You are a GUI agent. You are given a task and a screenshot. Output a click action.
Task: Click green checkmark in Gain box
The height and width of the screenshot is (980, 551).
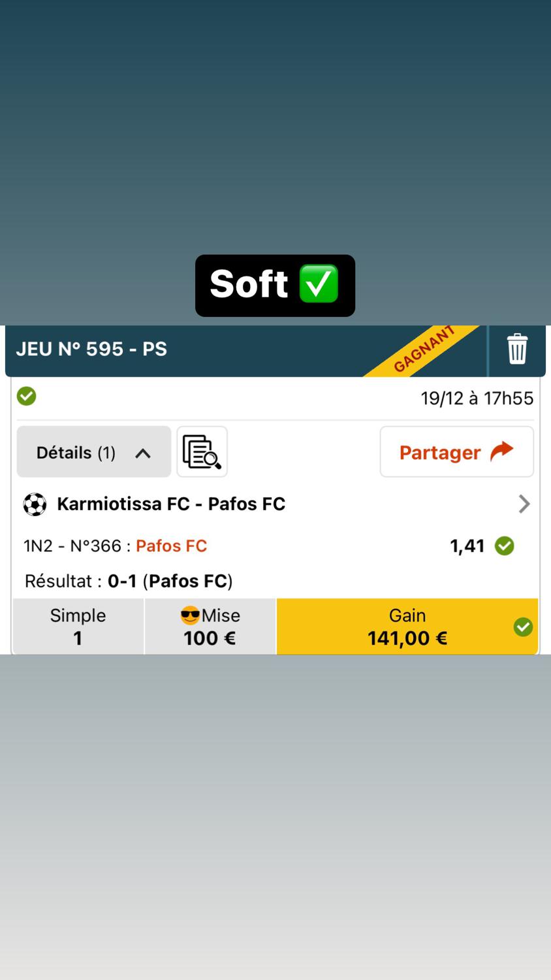[523, 627]
